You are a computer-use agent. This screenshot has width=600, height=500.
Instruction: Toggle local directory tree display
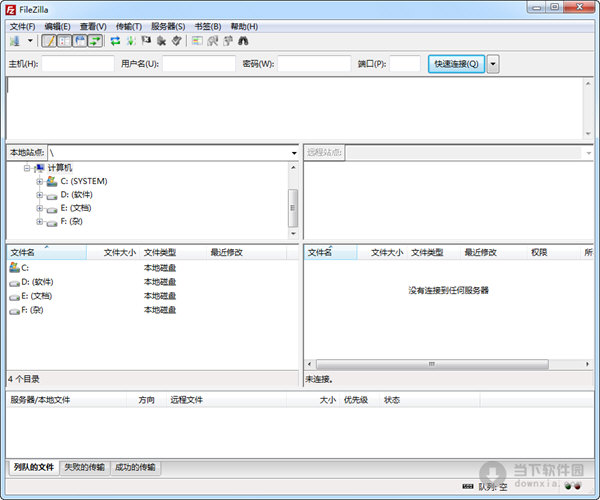64,41
